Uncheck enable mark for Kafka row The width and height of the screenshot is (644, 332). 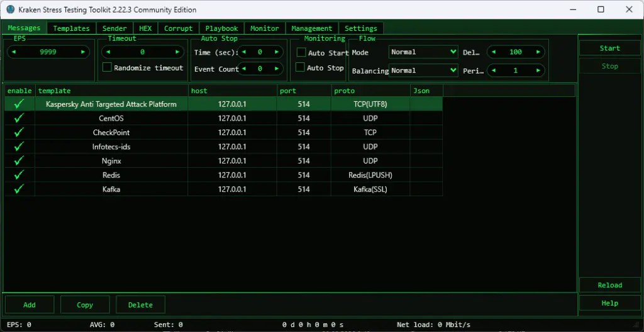tap(19, 189)
